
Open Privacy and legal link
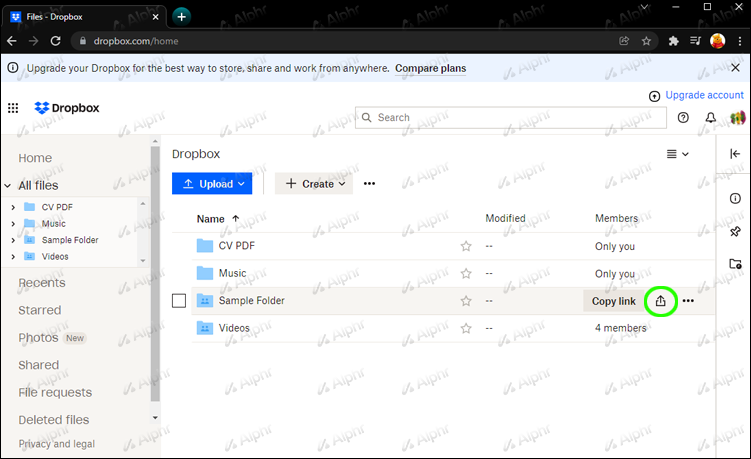(57, 444)
